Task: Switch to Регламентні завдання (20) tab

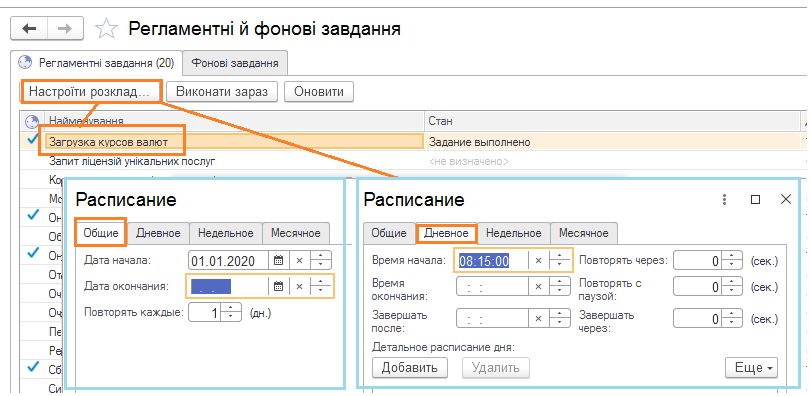Action: (97, 63)
